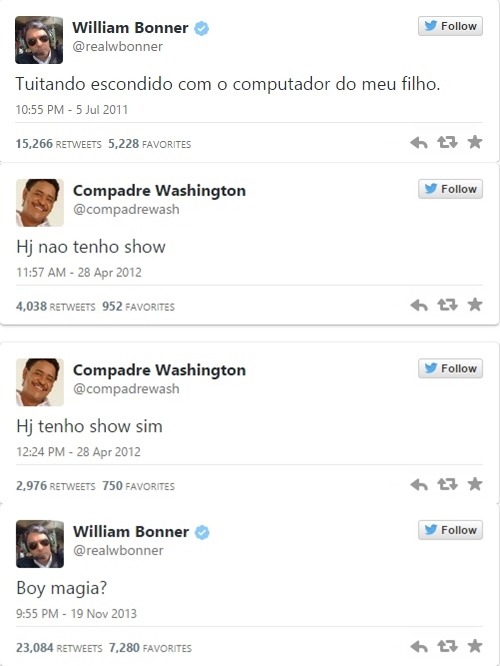The width and height of the screenshot is (500, 666).
Task: Reply to the 'Hj nao tenho show' tweet
Action: point(419,305)
